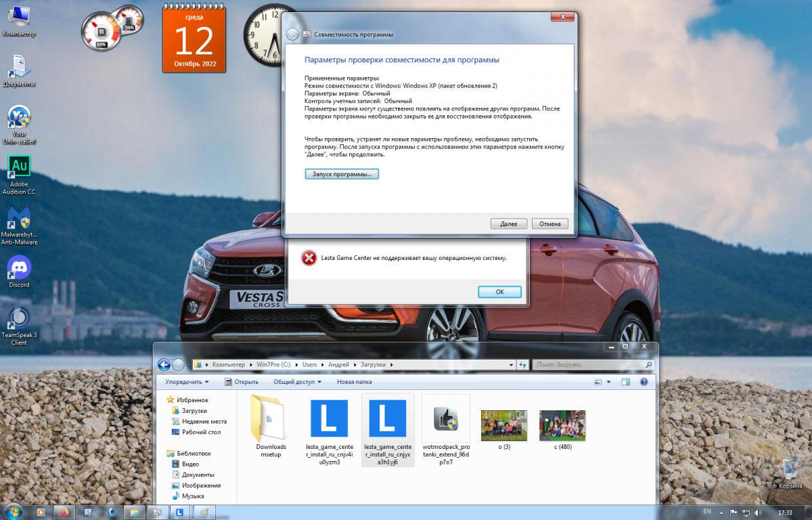Open the recent pages dropdown in Explorer

[x=187, y=365]
